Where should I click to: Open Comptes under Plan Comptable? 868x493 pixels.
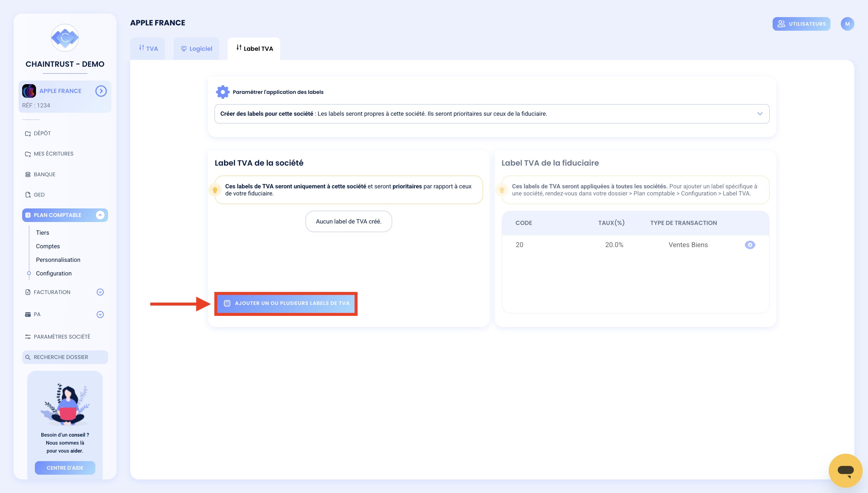click(x=48, y=246)
